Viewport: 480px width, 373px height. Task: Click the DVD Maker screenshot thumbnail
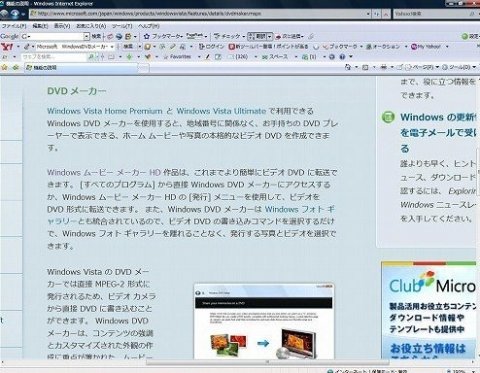coord(264,321)
